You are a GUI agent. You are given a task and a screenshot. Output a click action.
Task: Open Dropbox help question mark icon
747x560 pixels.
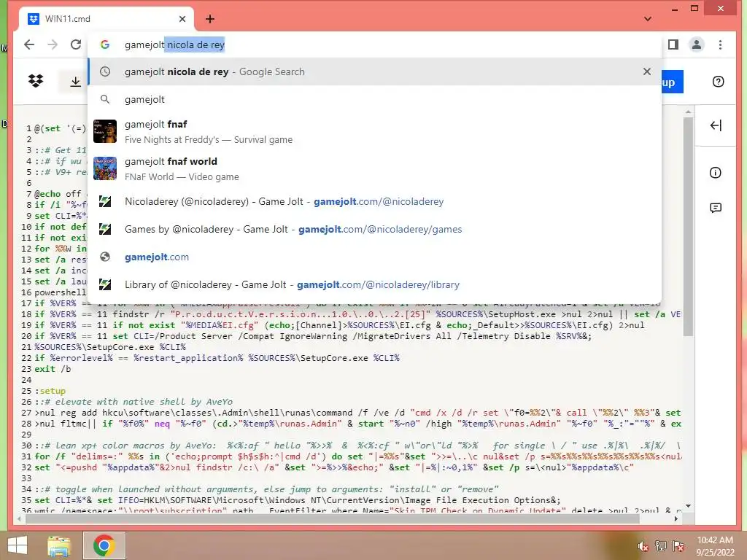pos(718,82)
